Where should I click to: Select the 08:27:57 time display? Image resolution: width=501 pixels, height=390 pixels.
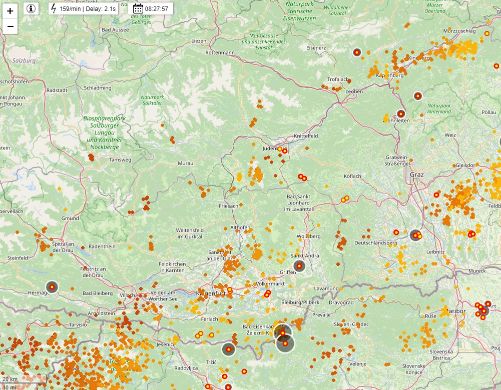(157, 9)
